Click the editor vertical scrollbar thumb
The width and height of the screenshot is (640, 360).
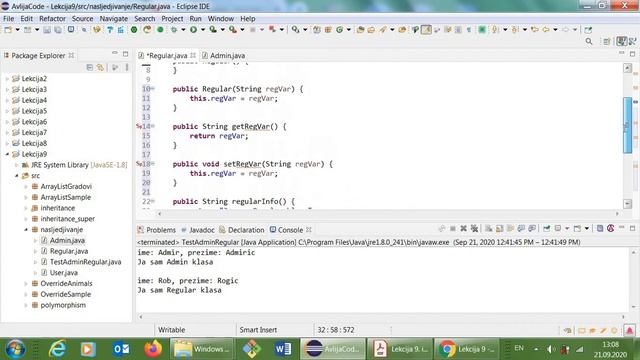[x=628, y=125]
